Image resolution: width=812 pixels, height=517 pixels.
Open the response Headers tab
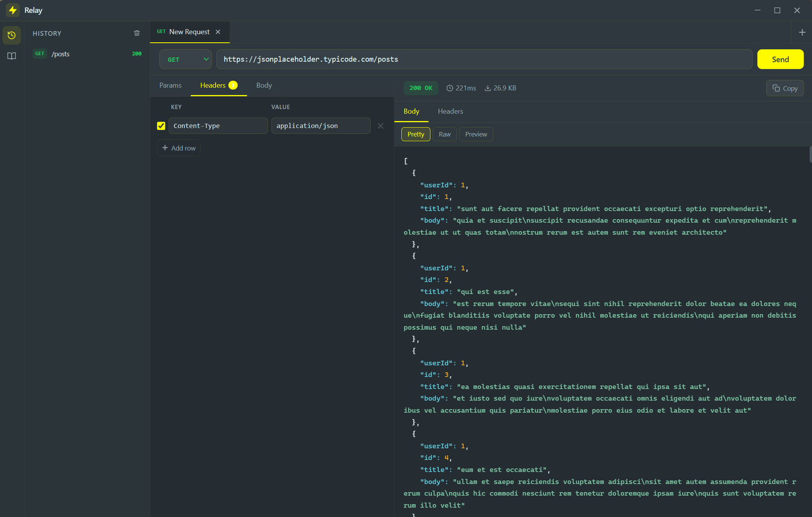click(x=450, y=112)
